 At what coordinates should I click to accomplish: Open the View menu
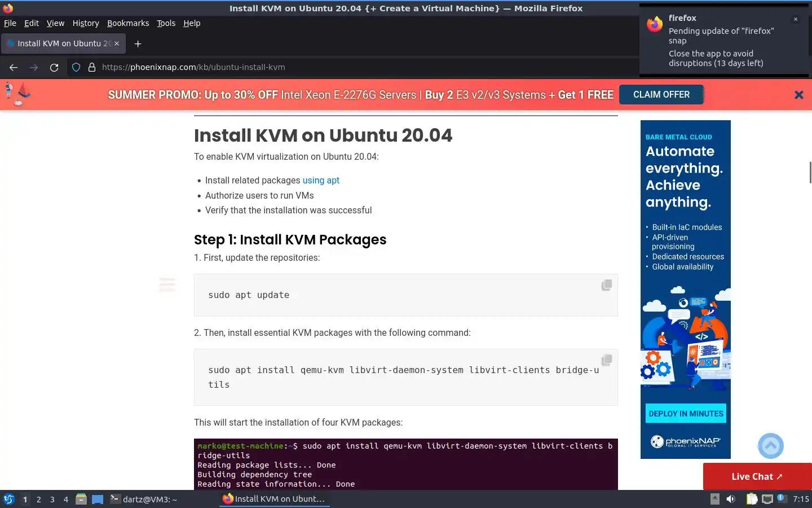tap(55, 23)
